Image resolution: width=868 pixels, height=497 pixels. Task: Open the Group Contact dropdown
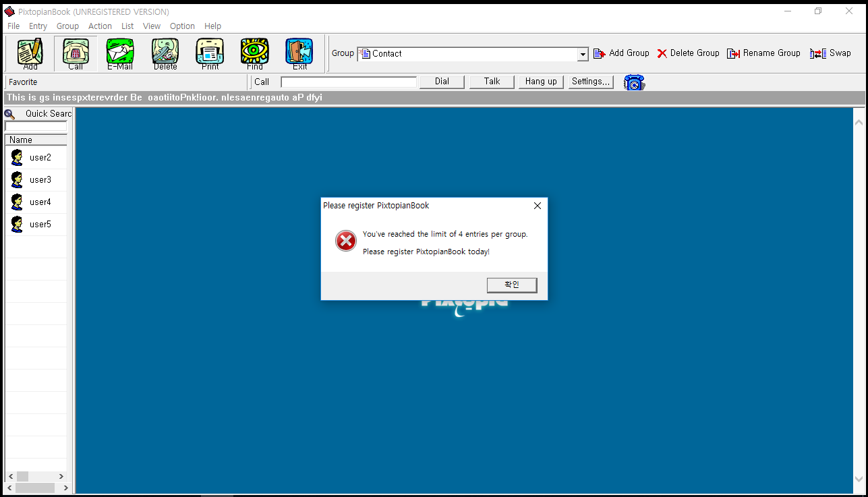(x=583, y=54)
